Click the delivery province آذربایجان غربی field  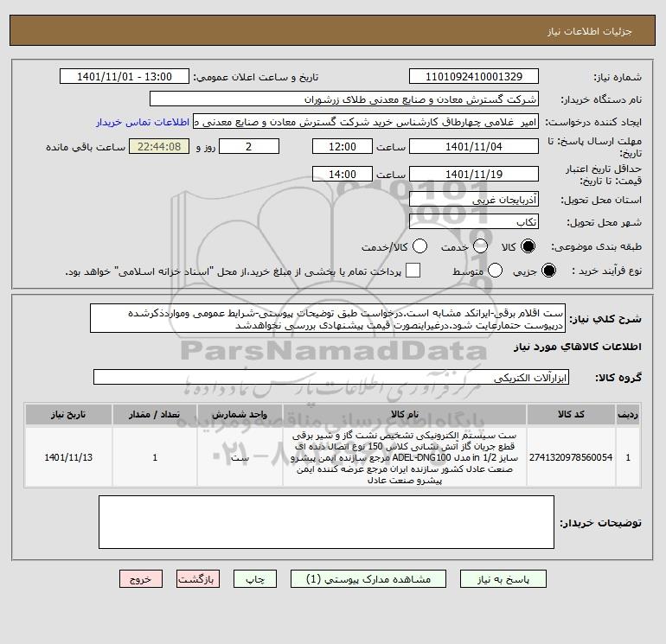point(474,199)
